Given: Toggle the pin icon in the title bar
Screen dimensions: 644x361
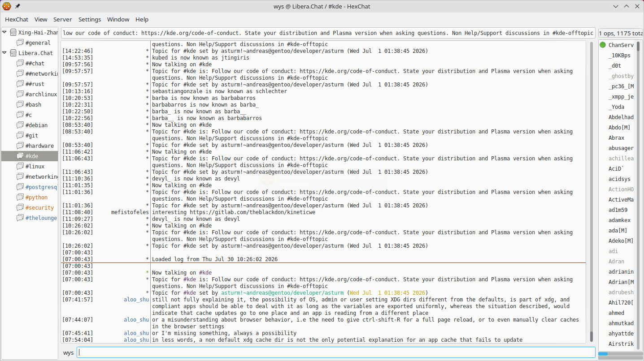Looking at the screenshot, I should (17, 6).
